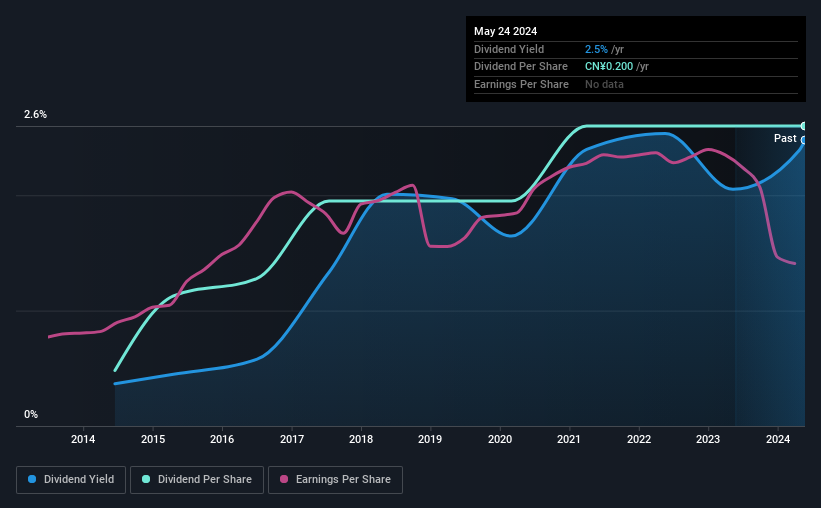Click the teal Dividend Per Share legend dot

point(146,479)
